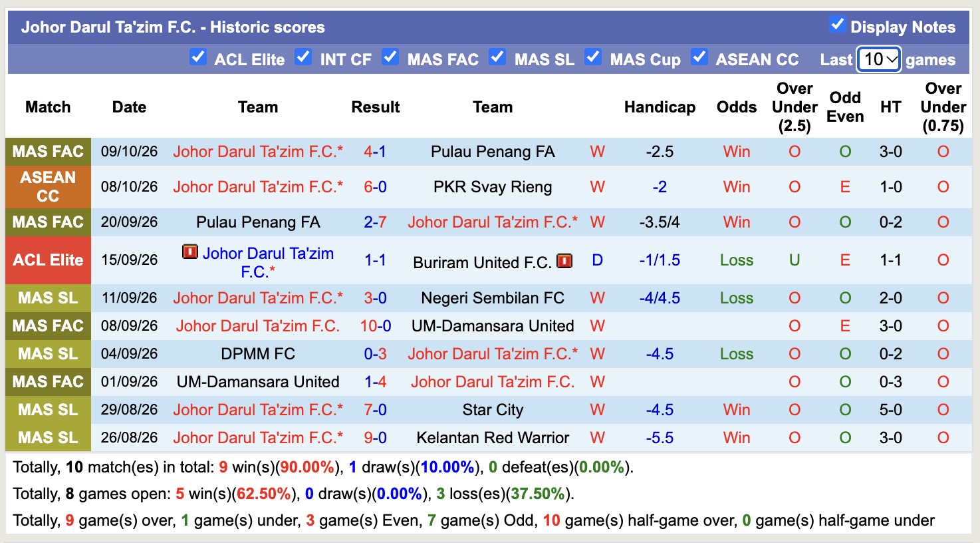The height and width of the screenshot is (543, 980).
Task: Click red card icon before Johor Darul Ta'zim
Action: (x=190, y=252)
